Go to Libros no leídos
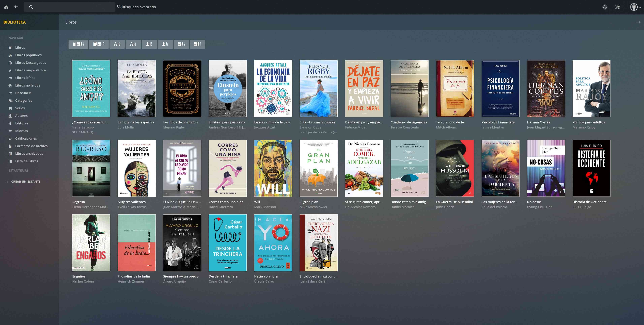Screen dimensions: 644x325 [27, 85]
